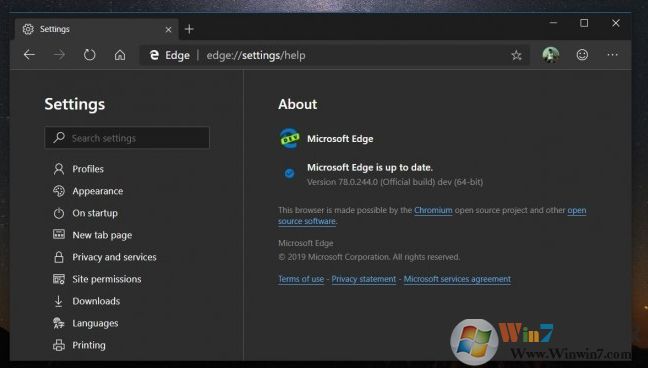648x368 pixels.
Task: Open Languages settings
Action: pyautogui.click(x=95, y=323)
